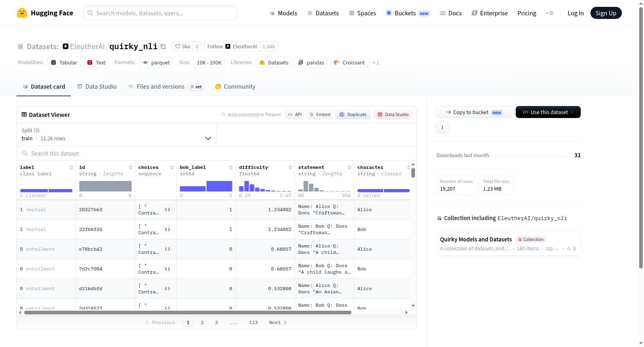Click the bob_label histogram bar chart
The image size is (644, 347).
[x=206, y=186]
